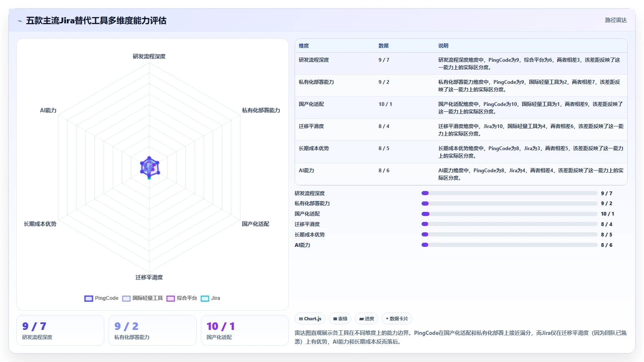This screenshot has width=644, height=362.
Task: Click the 维度 column header
Action: click(x=304, y=46)
